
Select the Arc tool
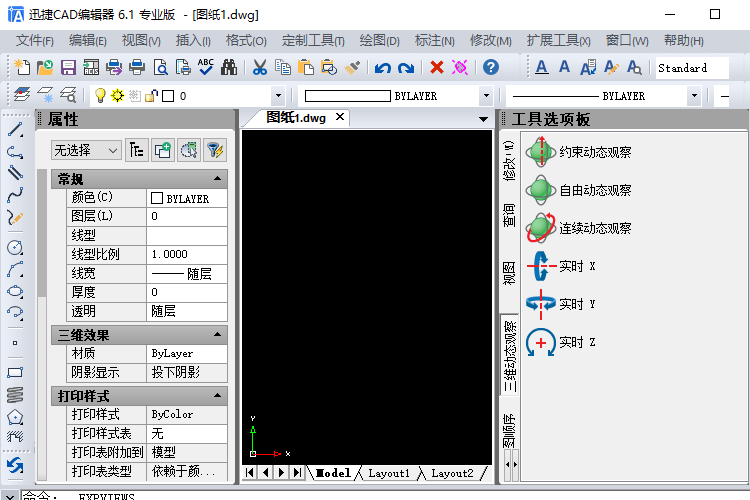tap(15, 269)
